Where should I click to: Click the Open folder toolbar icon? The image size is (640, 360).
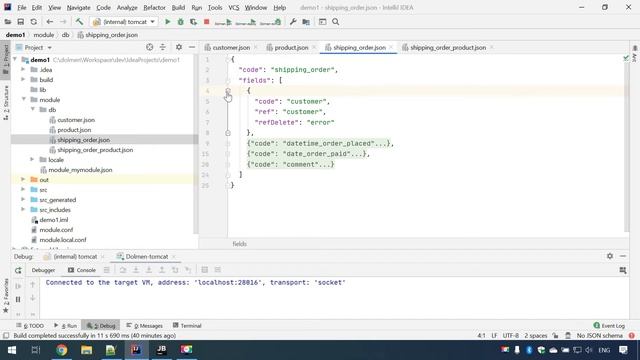(x=8, y=22)
